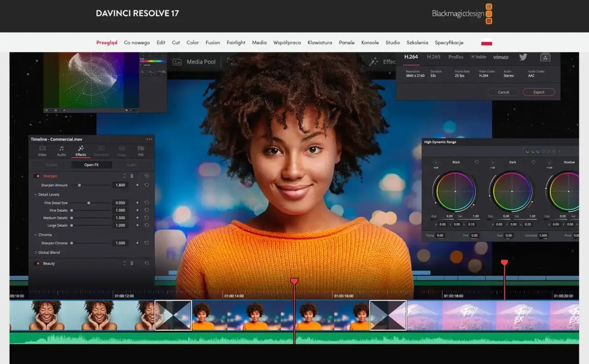Image resolution: width=589 pixels, height=364 pixels.
Task: Delete the Sharpen effect with trash icon
Action: tap(132, 176)
